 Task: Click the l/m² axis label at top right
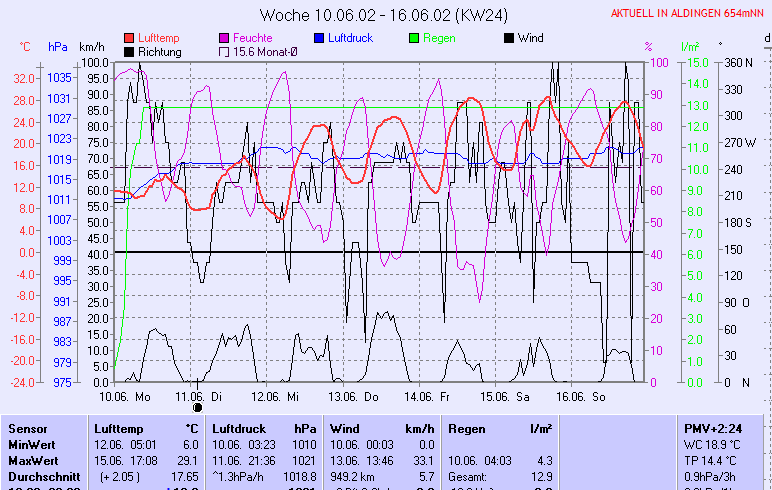coord(689,47)
